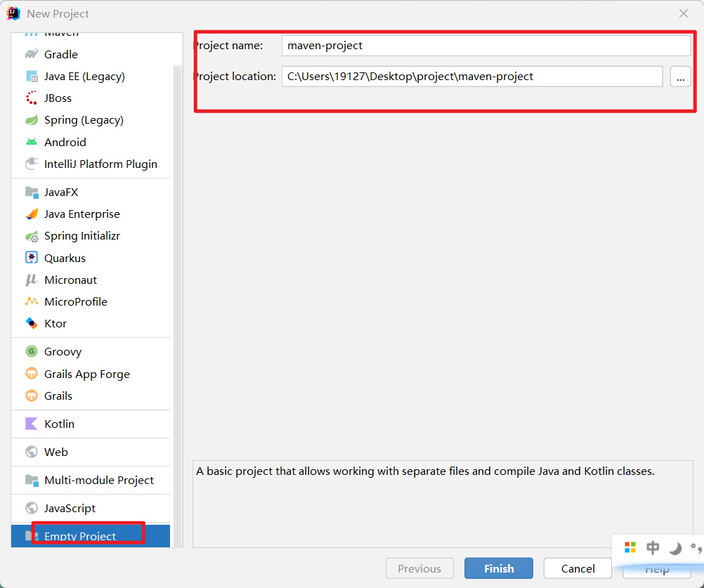This screenshot has width=704, height=588.
Task: Click the MicroProfile icon
Action: (32, 301)
